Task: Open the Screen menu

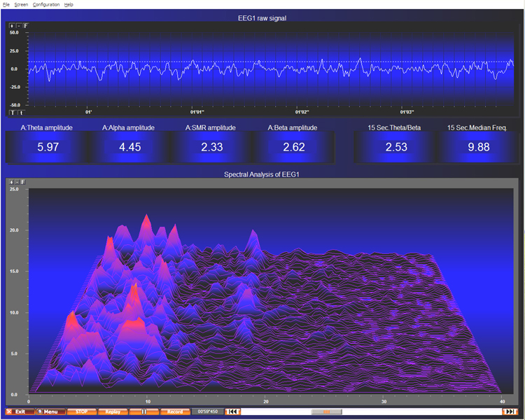Action: [x=21, y=4]
